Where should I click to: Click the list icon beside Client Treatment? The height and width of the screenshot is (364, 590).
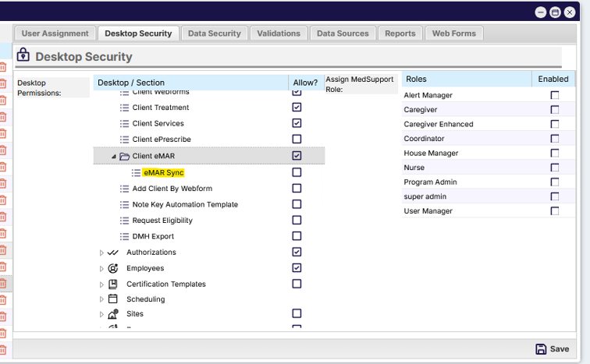(124, 108)
